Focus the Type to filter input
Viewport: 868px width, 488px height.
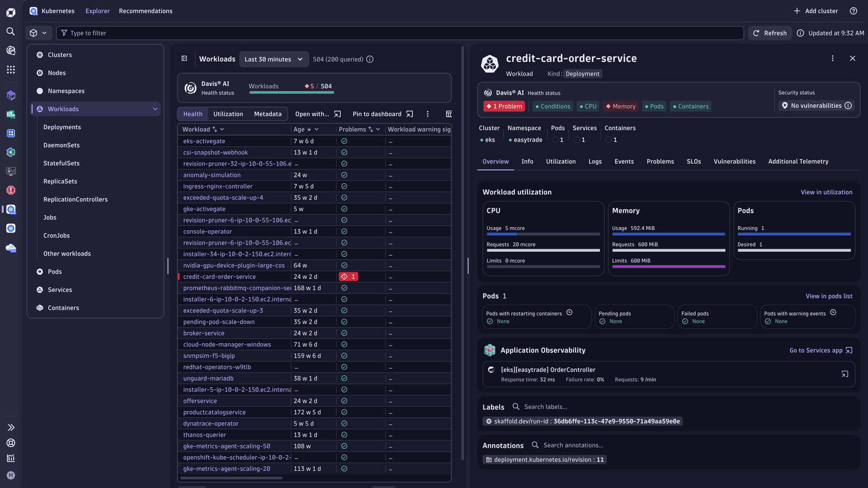click(x=400, y=33)
